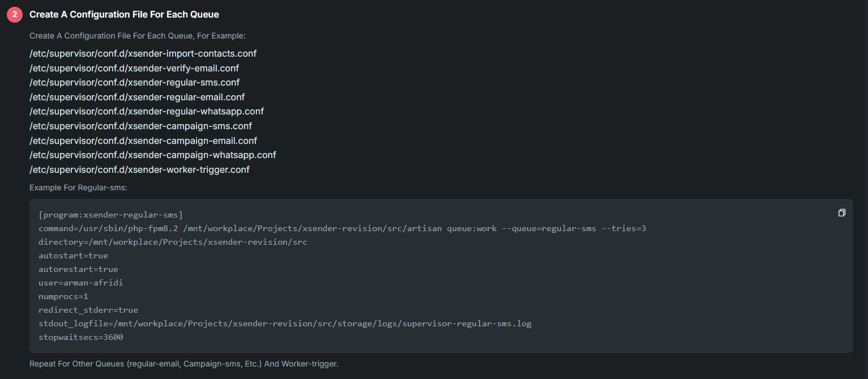The width and height of the screenshot is (868, 379).
Task: Select the xsender-regular-whatsapp.conf path
Action: click(x=147, y=111)
